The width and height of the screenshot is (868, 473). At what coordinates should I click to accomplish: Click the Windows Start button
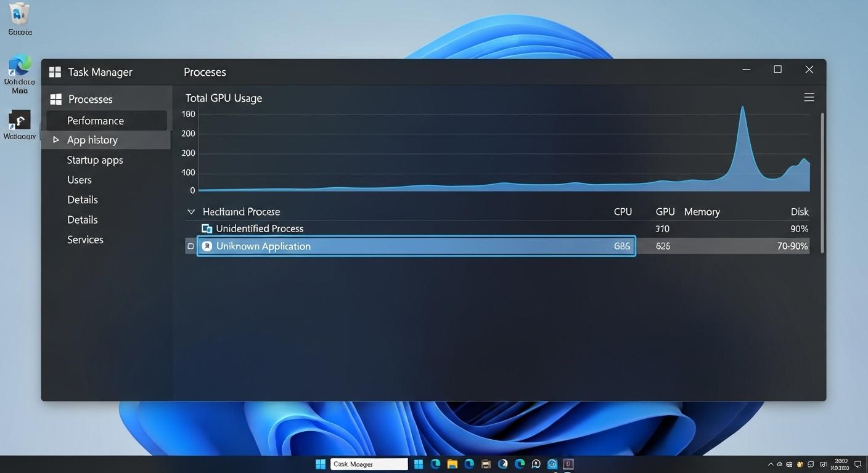click(x=321, y=464)
